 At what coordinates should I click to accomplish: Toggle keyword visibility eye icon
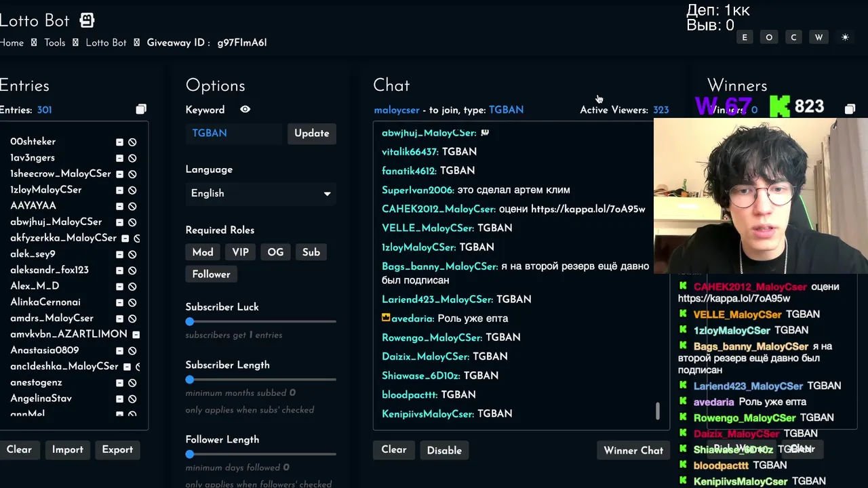click(x=245, y=109)
